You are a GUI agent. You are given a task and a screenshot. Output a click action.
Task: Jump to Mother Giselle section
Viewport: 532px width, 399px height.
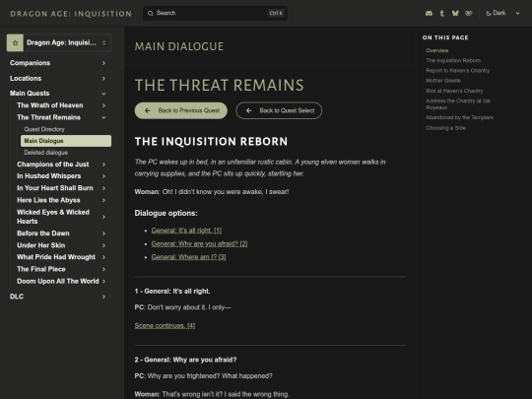click(x=443, y=81)
